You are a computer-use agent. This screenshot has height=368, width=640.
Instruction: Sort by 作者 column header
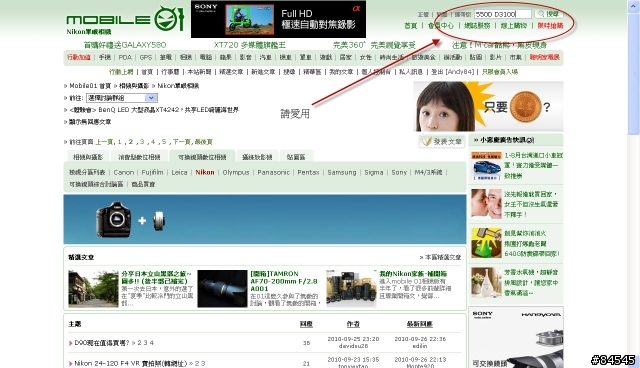(353, 324)
